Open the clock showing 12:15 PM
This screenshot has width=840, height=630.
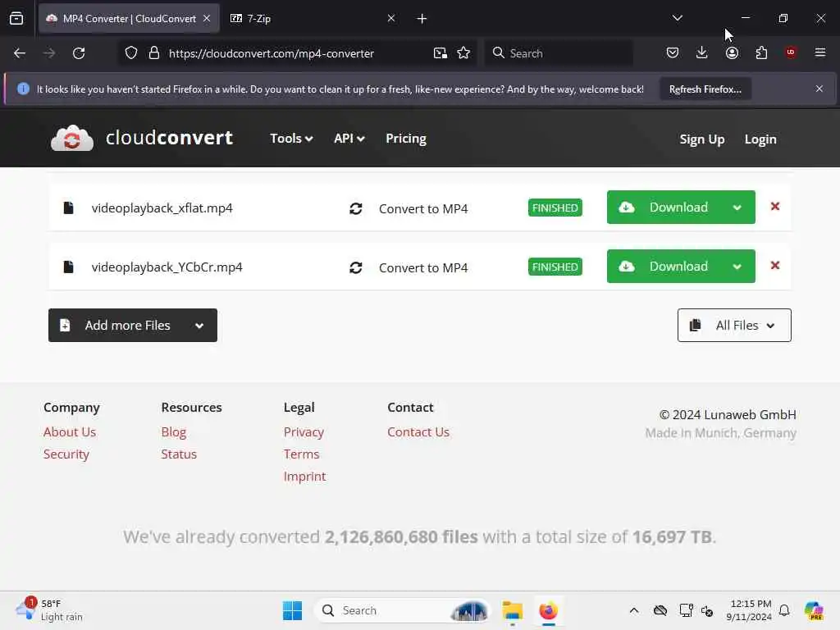pyautogui.click(x=749, y=610)
